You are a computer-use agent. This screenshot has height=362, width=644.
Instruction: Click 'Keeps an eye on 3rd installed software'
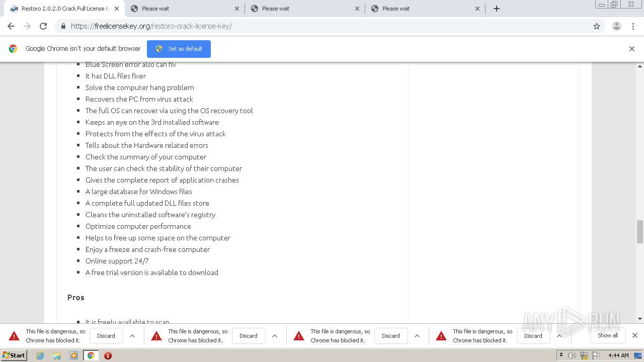[152, 122]
